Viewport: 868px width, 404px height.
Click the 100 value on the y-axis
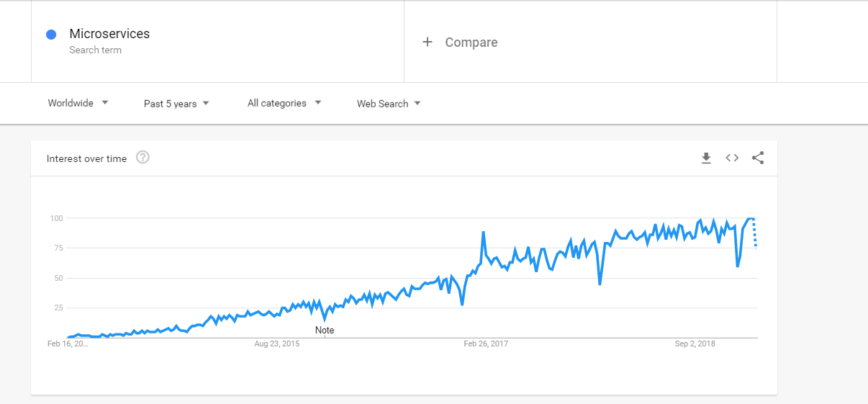57,218
